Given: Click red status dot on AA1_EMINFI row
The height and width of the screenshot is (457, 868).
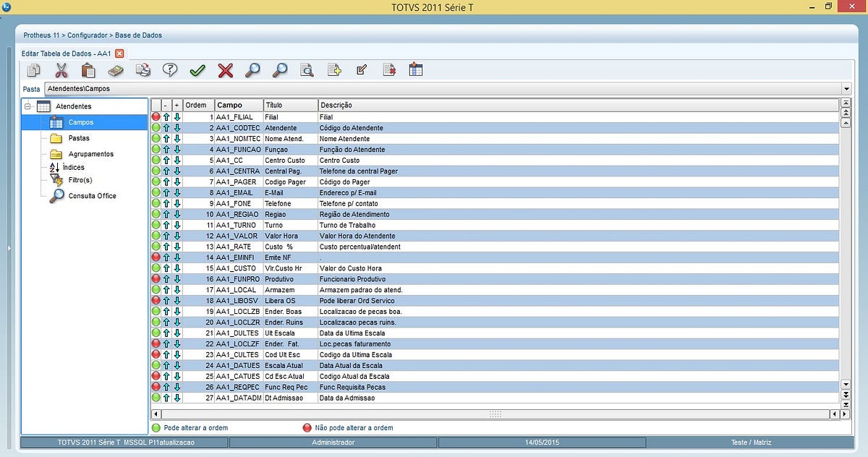Looking at the screenshot, I should (156, 257).
